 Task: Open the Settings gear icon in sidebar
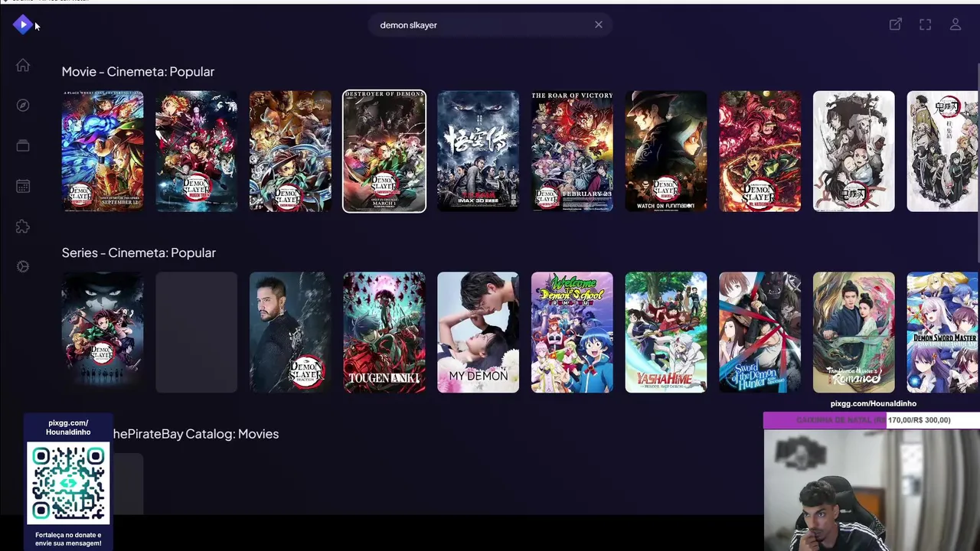tap(23, 266)
